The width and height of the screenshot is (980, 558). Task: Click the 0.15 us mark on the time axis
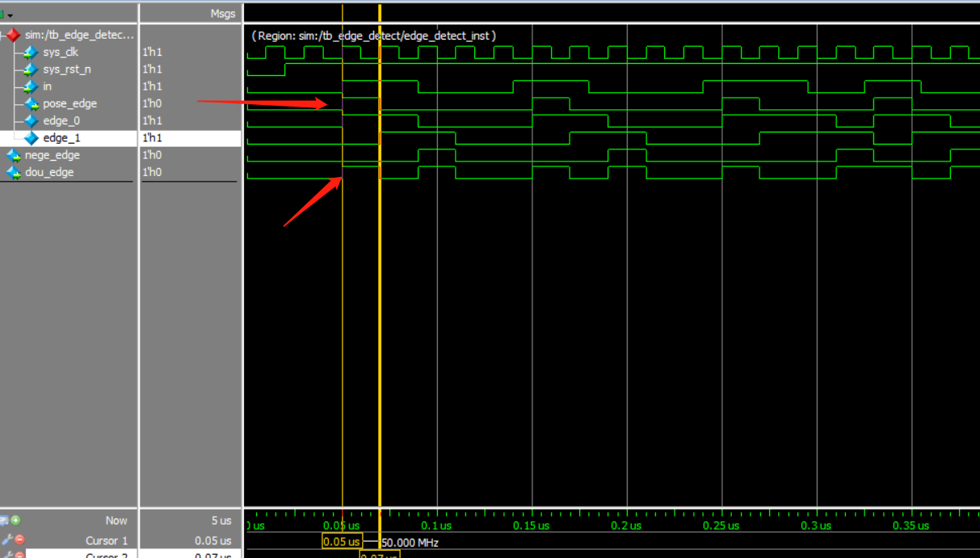point(531,525)
